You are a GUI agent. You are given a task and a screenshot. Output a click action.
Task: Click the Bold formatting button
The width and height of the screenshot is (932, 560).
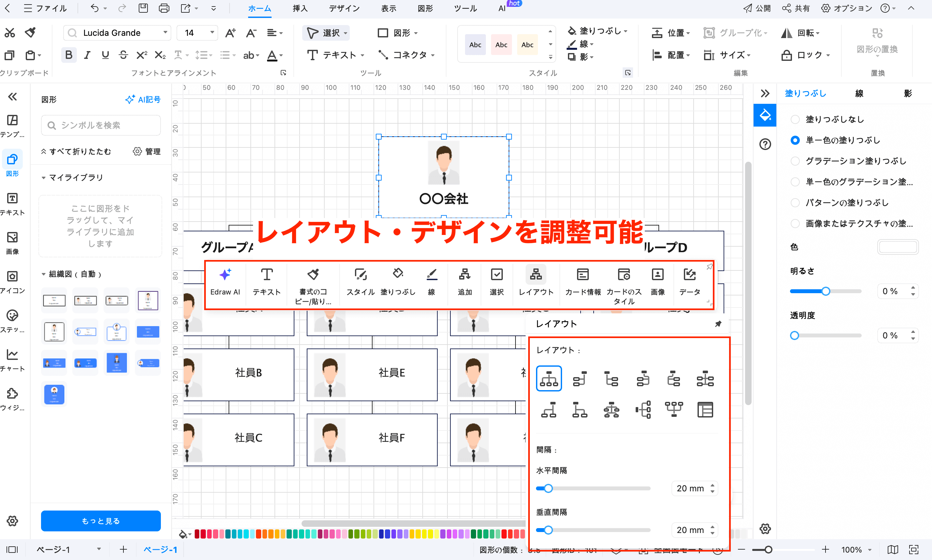coord(68,55)
